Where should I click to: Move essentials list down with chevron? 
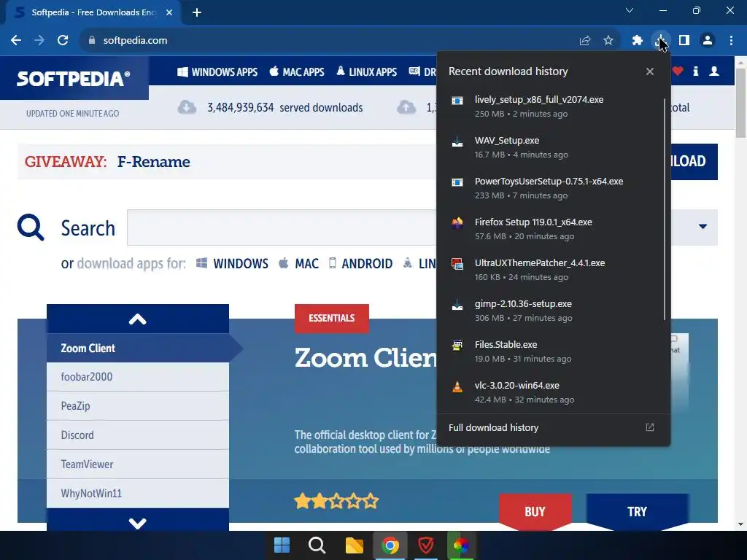click(x=138, y=522)
